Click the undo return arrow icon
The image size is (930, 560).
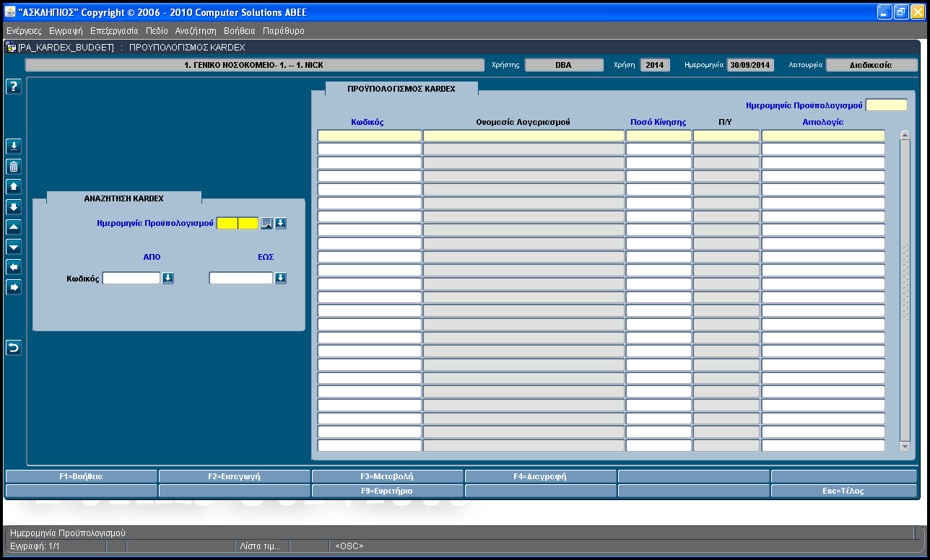pos(14,348)
